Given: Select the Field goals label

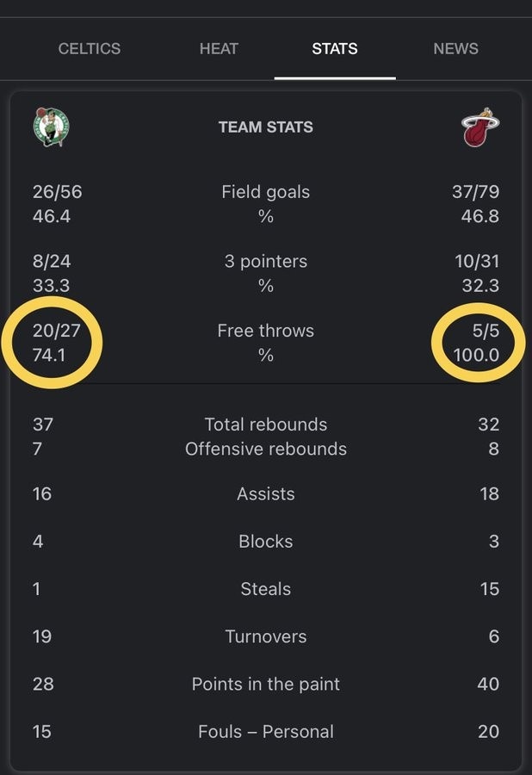Looking at the screenshot, I should coord(266,192).
